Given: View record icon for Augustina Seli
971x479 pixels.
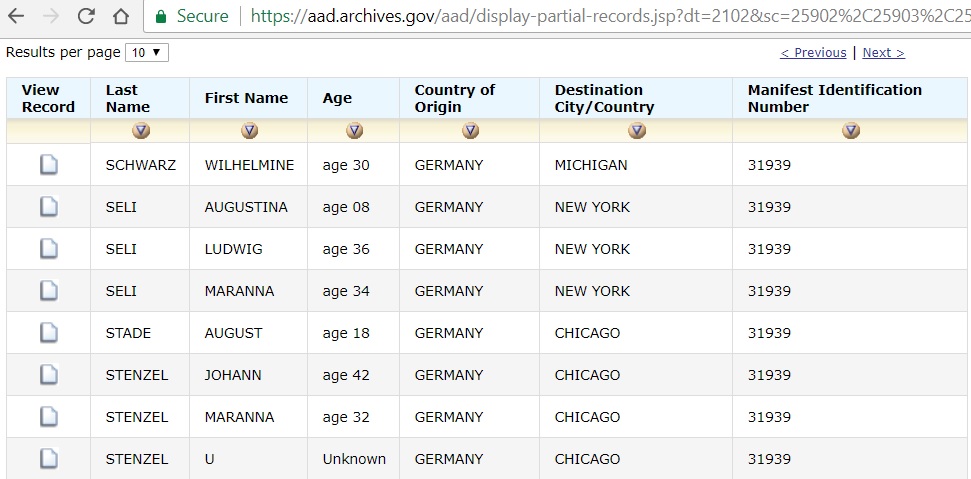Looking at the screenshot, I should point(48,207).
